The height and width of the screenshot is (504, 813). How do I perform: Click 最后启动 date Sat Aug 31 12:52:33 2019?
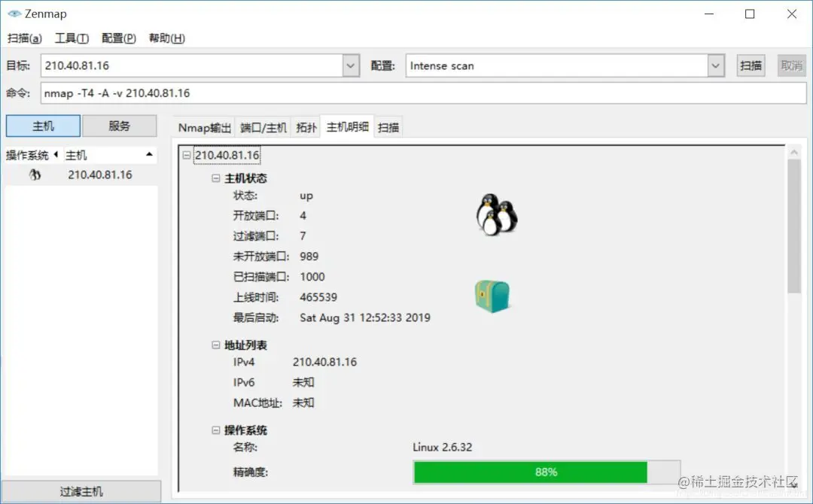click(365, 317)
